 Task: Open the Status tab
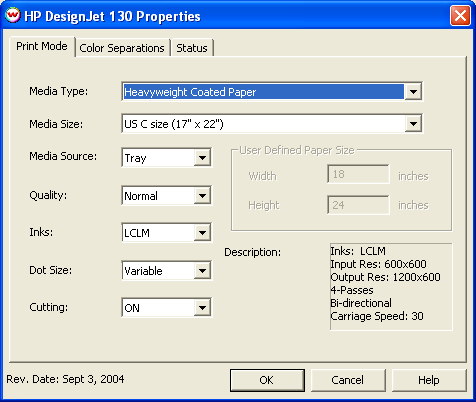click(192, 48)
